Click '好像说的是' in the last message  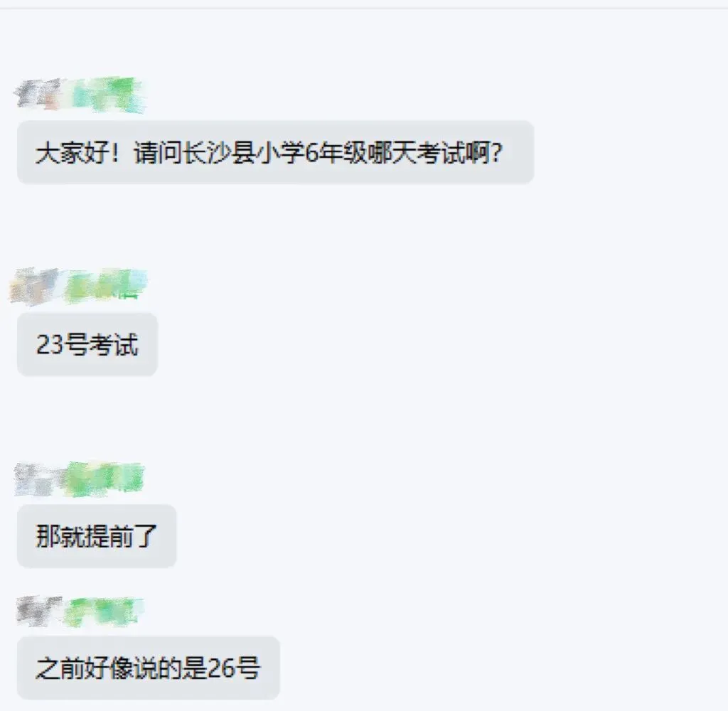145,668
